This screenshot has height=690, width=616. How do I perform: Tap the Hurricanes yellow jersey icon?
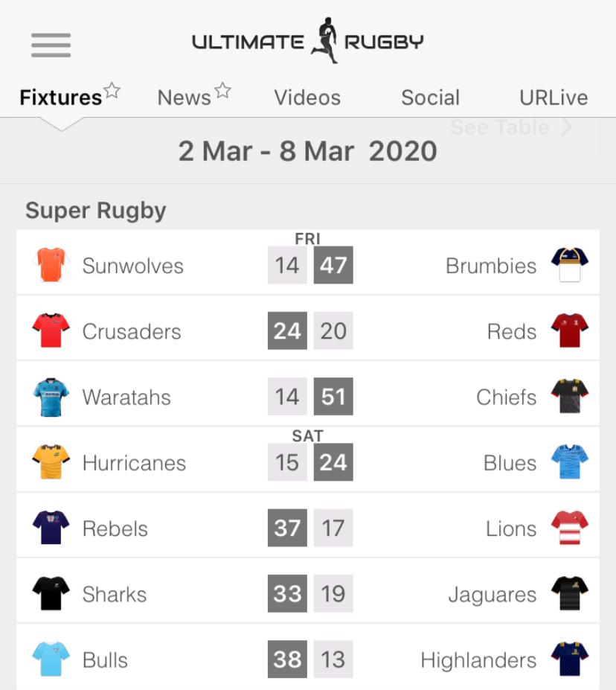click(51, 461)
